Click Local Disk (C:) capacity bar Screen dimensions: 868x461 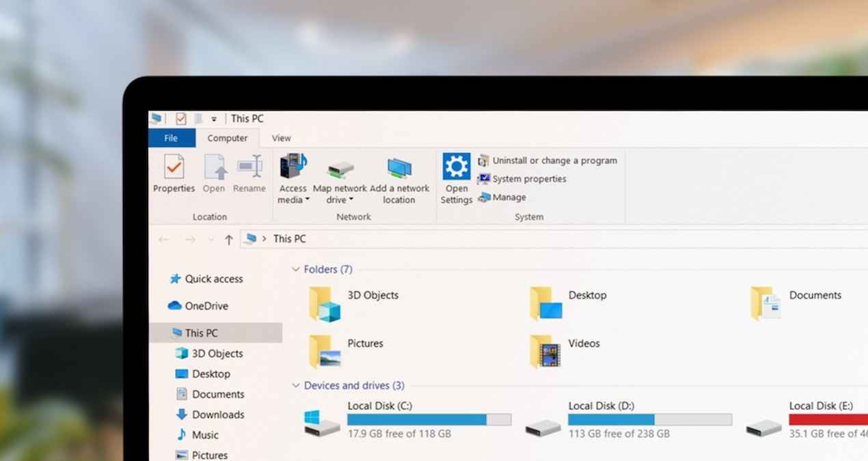429,419
